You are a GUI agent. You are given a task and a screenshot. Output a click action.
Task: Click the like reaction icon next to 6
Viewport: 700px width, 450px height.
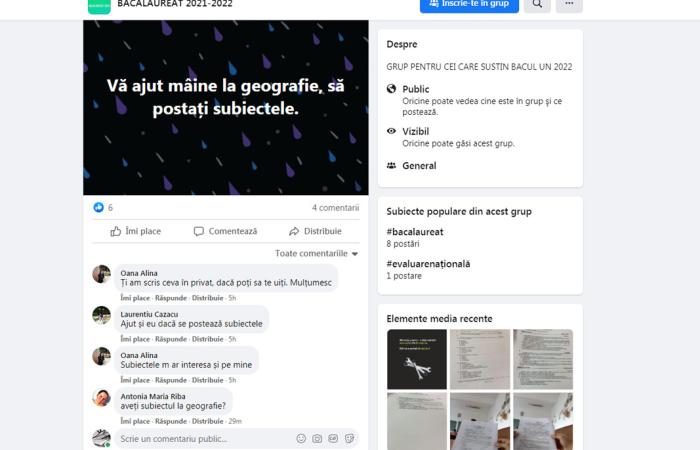tap(98, 208)
